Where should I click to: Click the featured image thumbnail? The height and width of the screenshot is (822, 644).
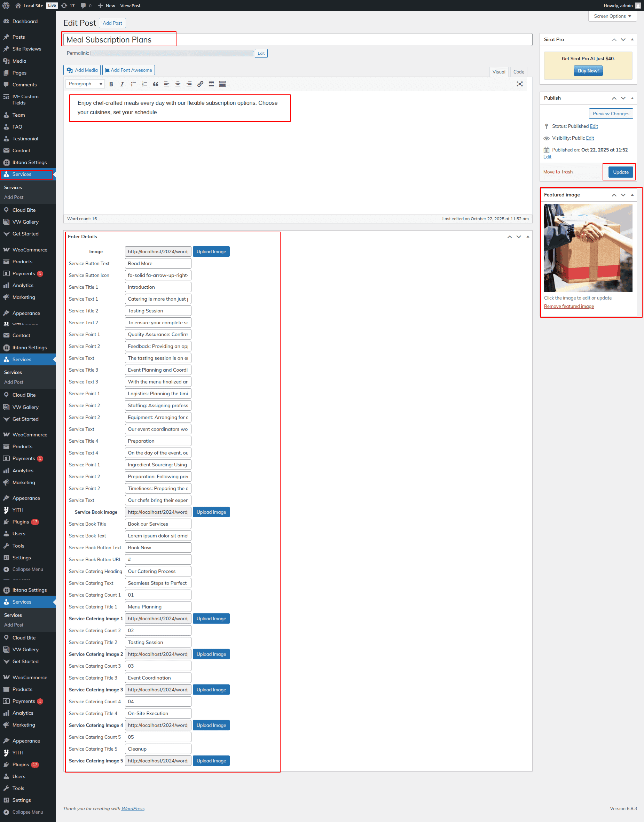coord(588,248)
